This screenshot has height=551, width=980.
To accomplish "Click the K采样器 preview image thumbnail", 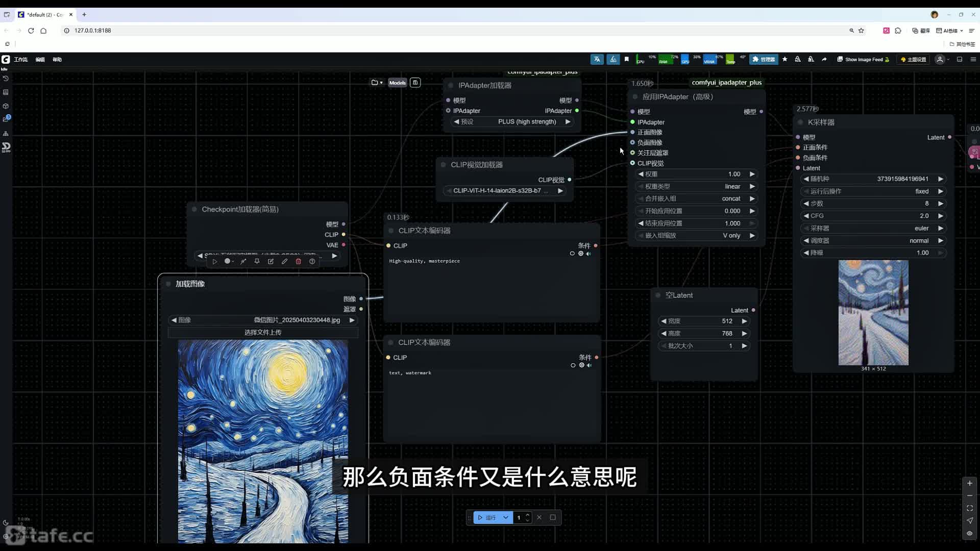I will click(873, 313).
